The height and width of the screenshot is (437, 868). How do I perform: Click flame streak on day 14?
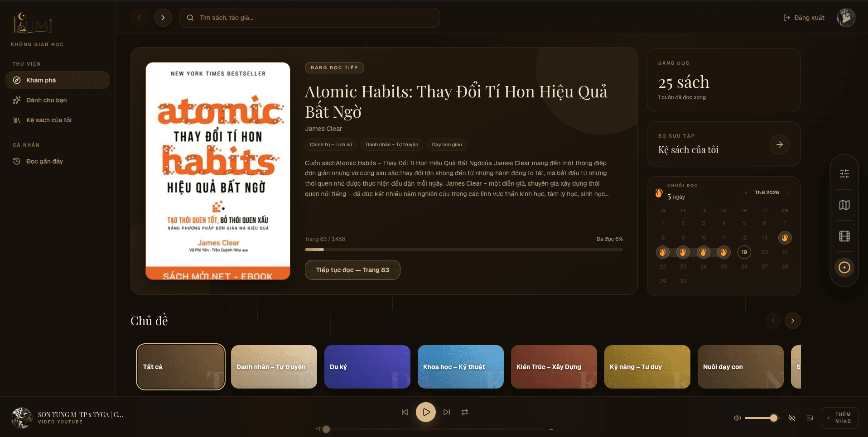click(785, 238)
